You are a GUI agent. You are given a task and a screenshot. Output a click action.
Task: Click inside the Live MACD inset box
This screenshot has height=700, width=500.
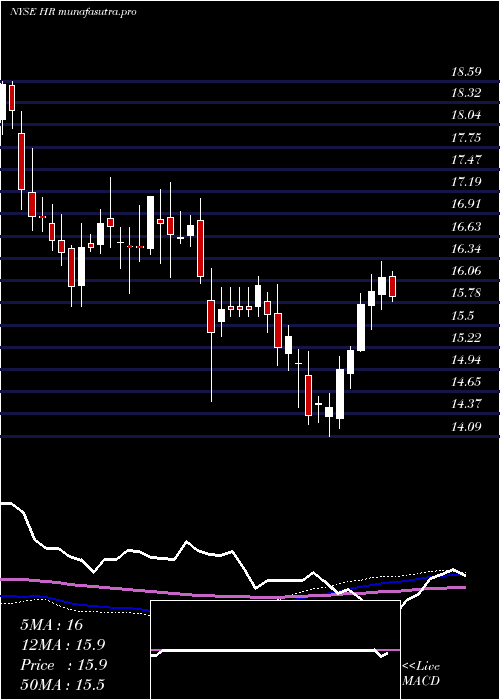click(275, 650)
